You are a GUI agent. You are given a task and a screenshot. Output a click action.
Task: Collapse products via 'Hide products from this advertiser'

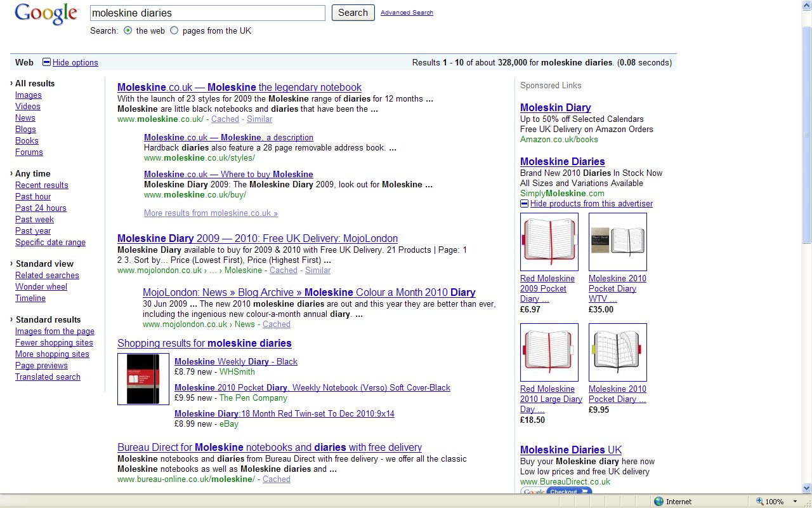pos(591,204)
